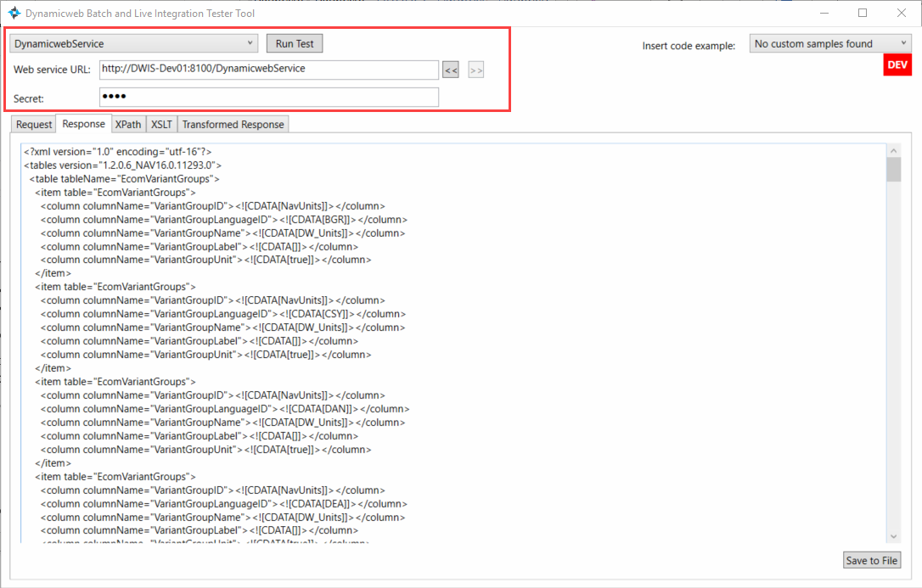Open the Transformed Response tab
The width and height of the screenshot is (922, 588).
233,125
